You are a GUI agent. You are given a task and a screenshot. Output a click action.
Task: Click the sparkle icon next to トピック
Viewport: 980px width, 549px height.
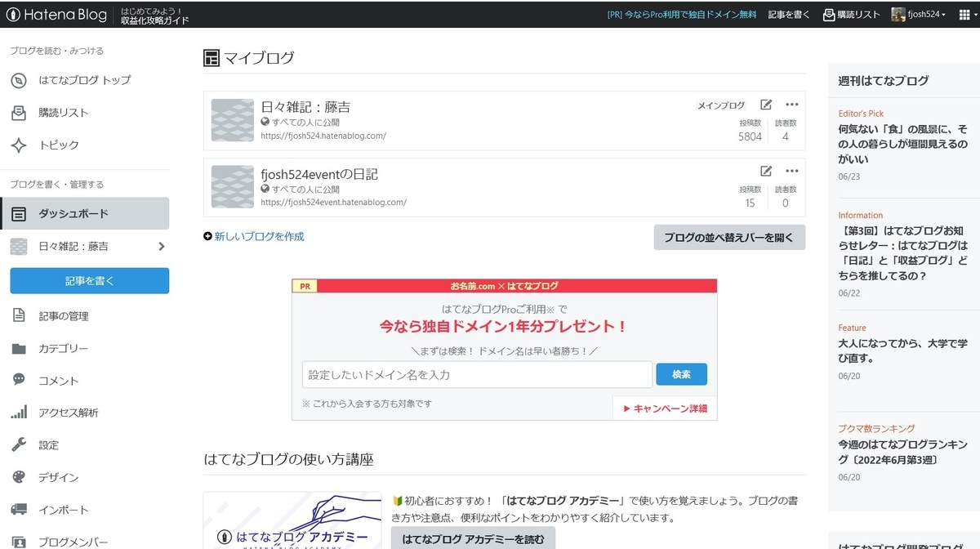[x=19, y=145]
